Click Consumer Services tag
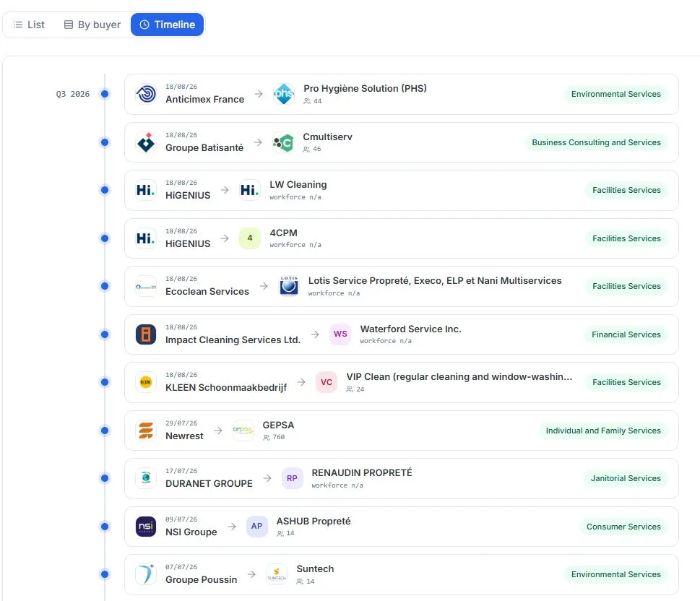Viewport: 700px width, 601px height. point(623,527)
